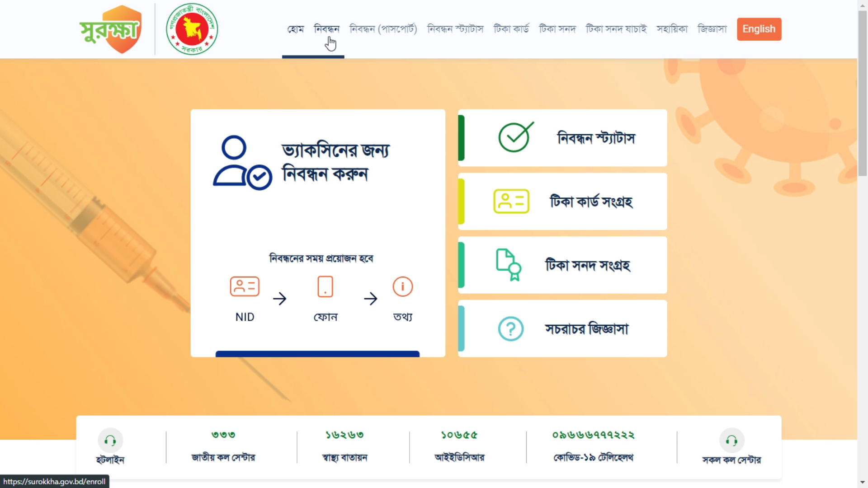The width and height of the screenshot is (868, 488).
Task: Switch language with the English button
Action: point(759,29)
